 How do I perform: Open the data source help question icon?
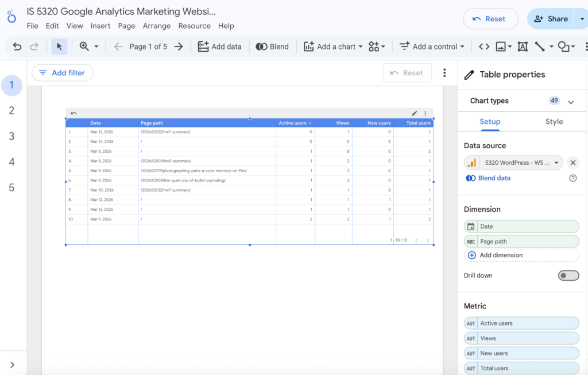click(572, 178)
